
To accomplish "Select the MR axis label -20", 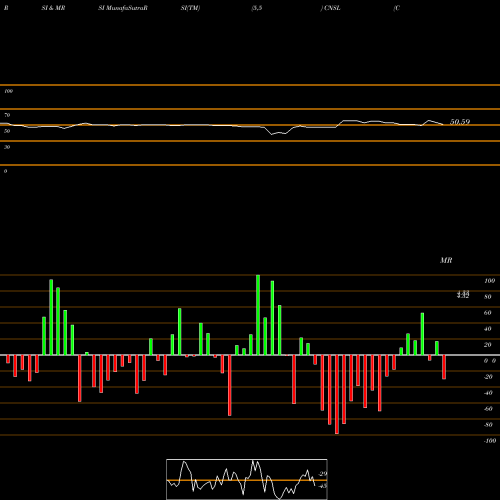I will point(488,377).
